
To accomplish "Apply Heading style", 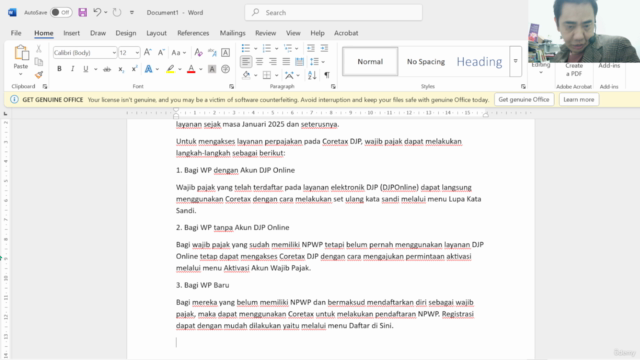I will tap(479, 62).
